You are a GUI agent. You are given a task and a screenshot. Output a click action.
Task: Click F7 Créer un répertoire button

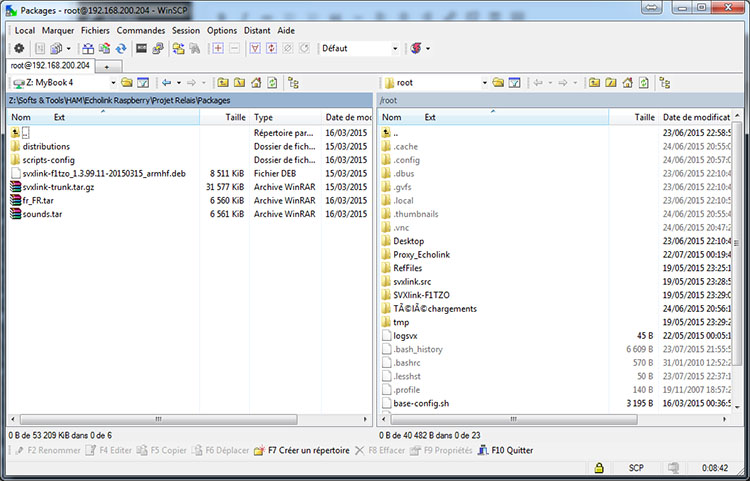tap(302, 450)
